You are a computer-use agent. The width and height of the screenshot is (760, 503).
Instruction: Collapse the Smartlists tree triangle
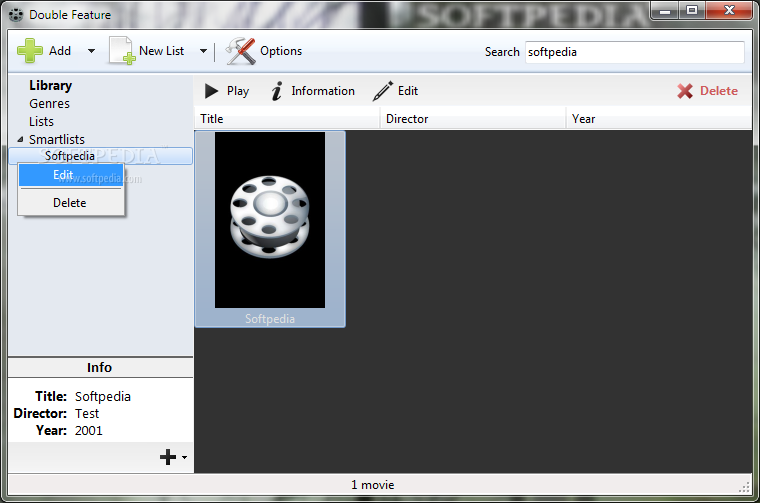pos(20,140)
